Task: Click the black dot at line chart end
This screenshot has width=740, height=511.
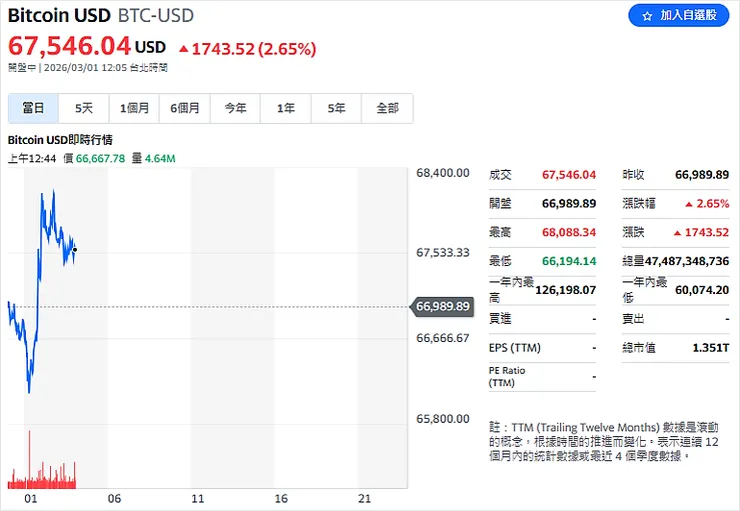Action: coord(75,250)
